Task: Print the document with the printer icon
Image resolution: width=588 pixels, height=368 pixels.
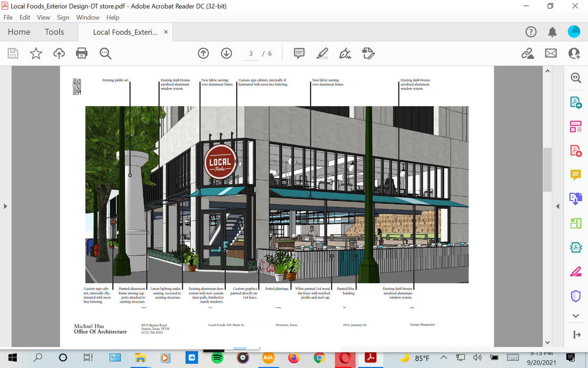Action: (82, 53)
